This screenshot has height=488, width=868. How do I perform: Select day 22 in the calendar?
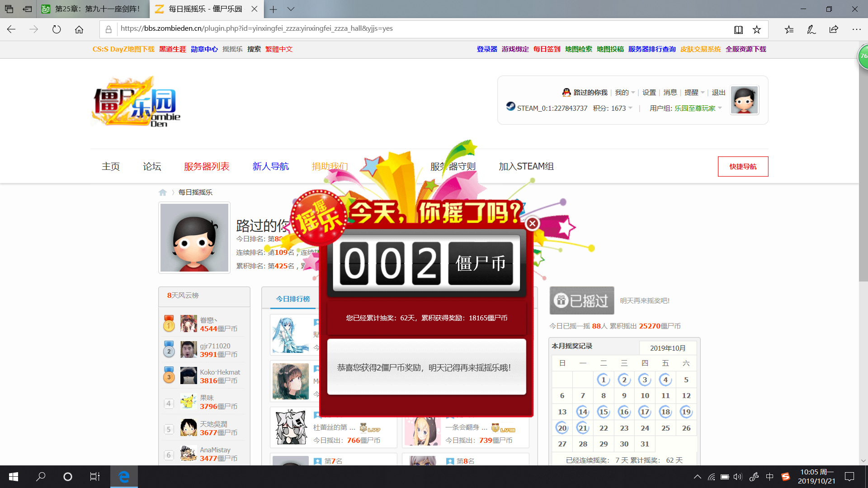coord(604,428)
